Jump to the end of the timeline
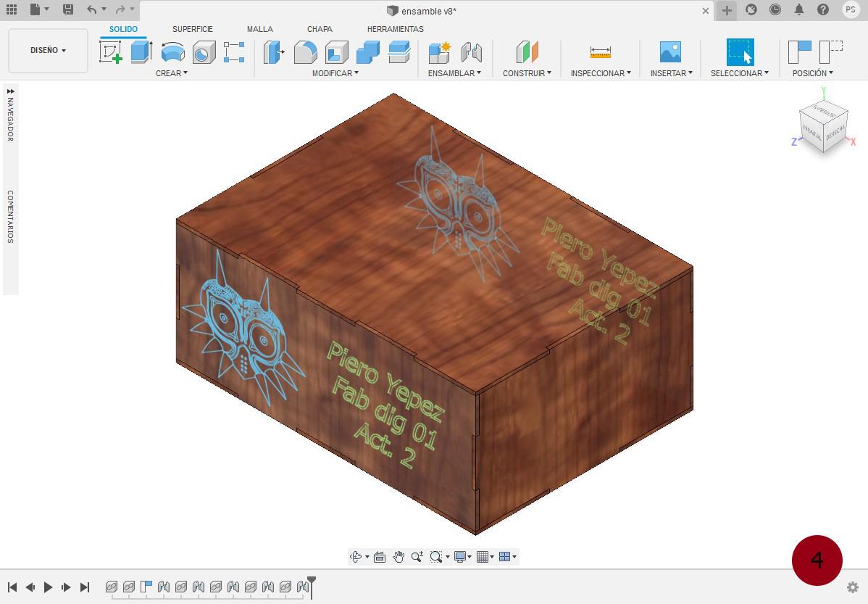The height and width of the screenshot is (604, 868). (x=85, y=587)
